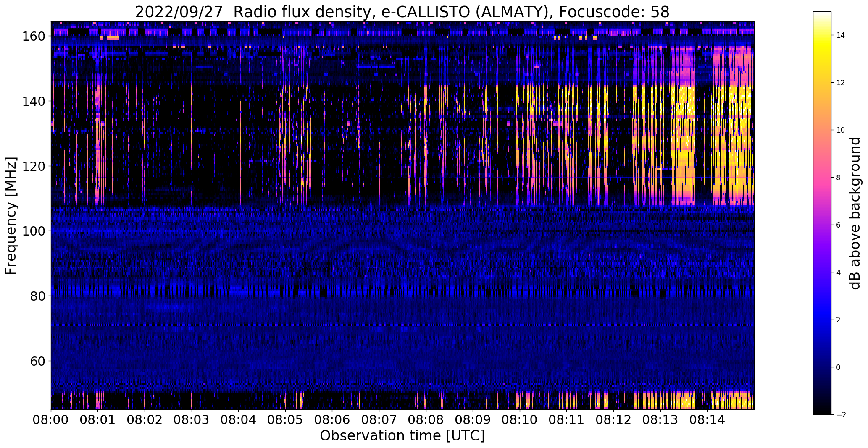Click the bright yellow burst near 08:13:30 at 130 MHz
The width and height of the screenshot is (868, 448).
pyautogui.click(x=683, y=134)
